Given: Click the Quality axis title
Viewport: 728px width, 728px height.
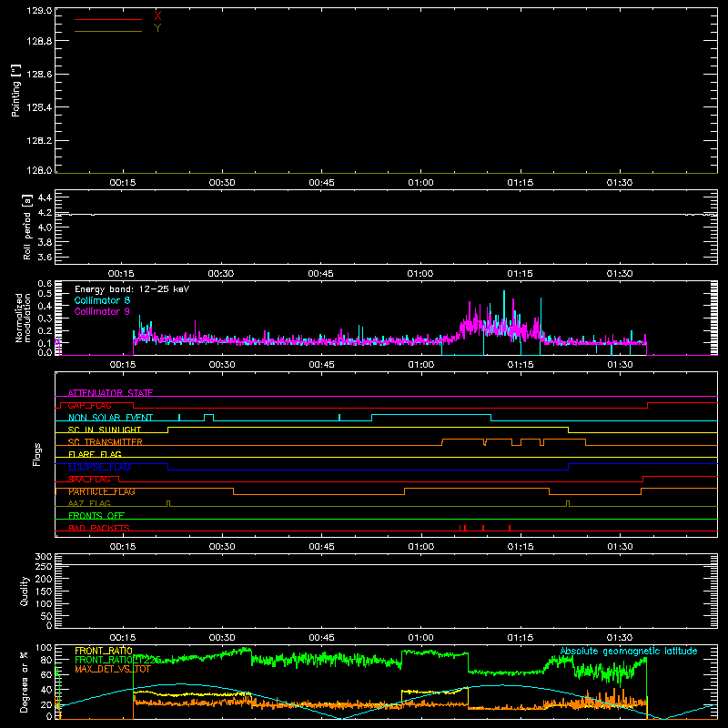Looking at the screenshot, I should (x=25, y=591).
